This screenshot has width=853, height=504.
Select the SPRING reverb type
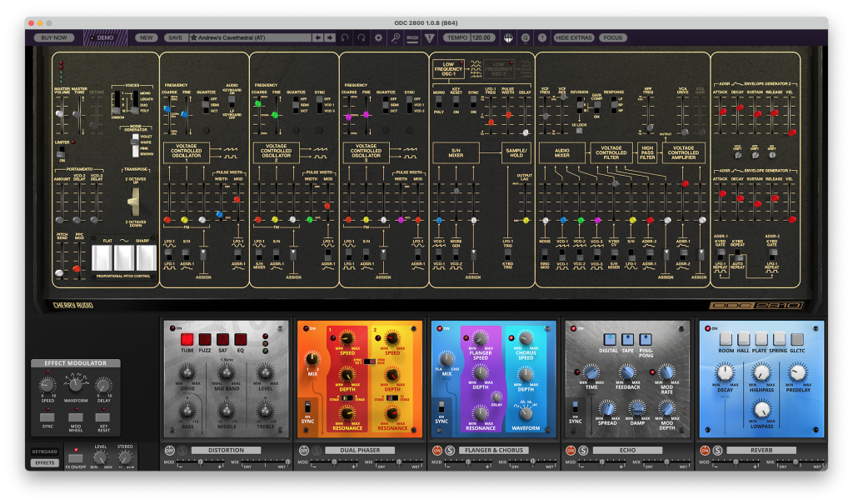779,339
